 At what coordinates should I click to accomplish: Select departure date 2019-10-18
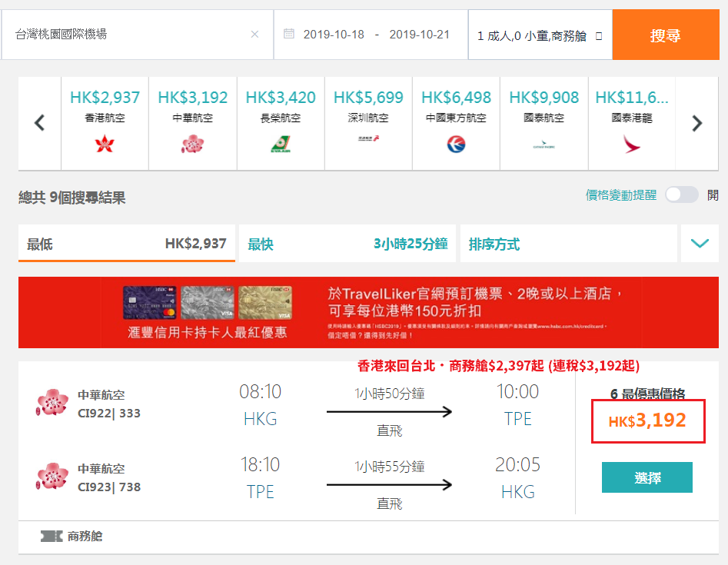click(x=334, y=35)
